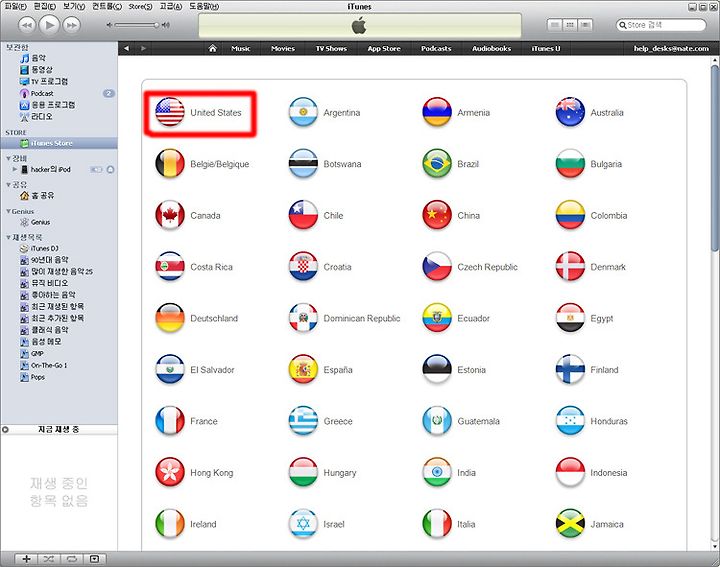Collapse the 장비 devices section
Screen dimensions: 720x567
[8, 158]
